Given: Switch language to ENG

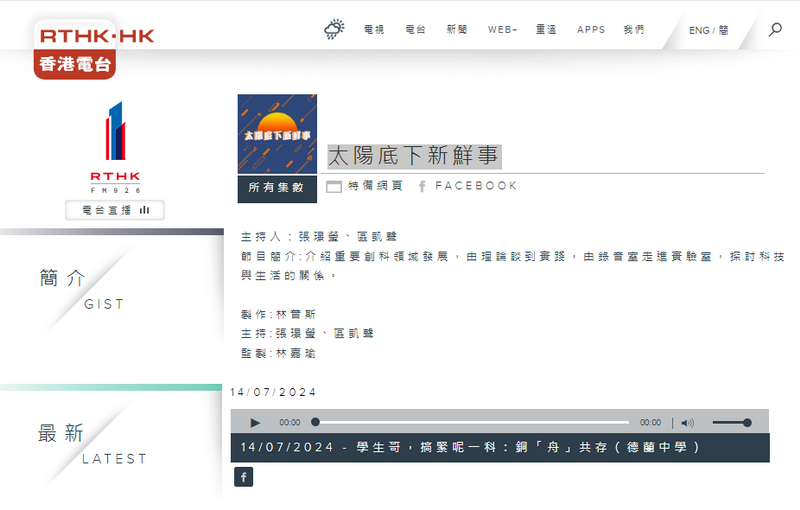Looking at the screenshot, I should pyautogui.click(x=698, y=31).
